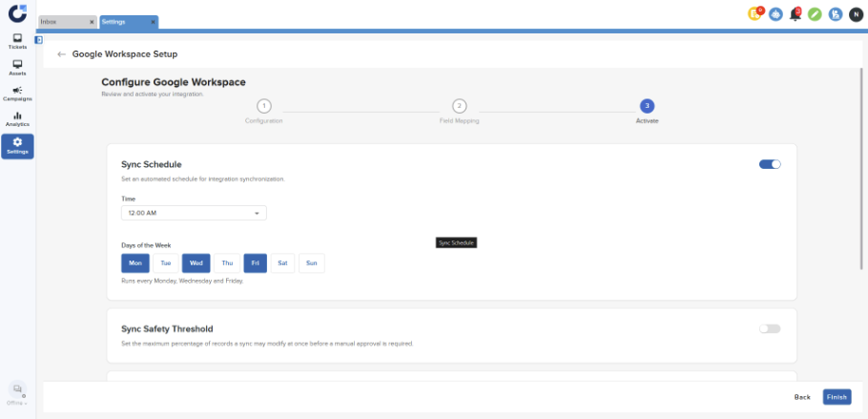Expand the collapsed sidebar panel arrow
Screen dimensions: 868x419
38,40
